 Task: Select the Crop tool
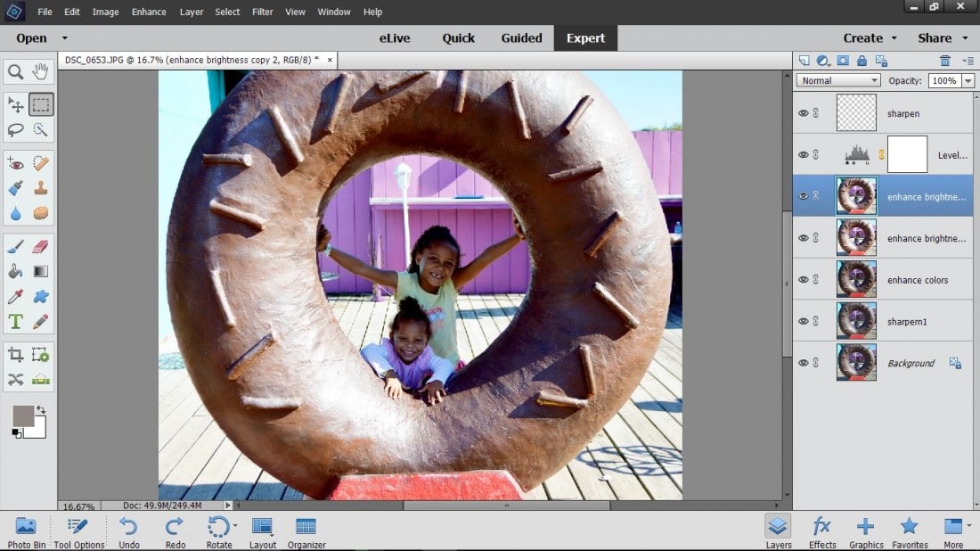click(x=16, y=355)
